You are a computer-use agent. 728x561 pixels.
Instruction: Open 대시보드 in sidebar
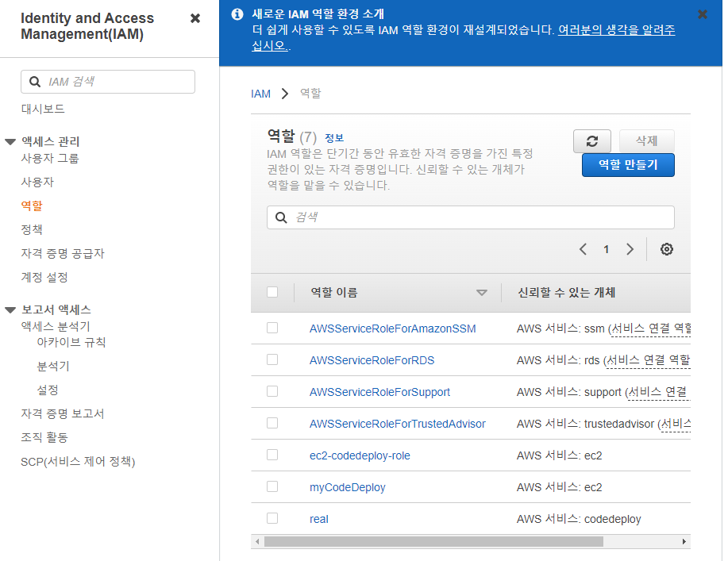(43, 109)
